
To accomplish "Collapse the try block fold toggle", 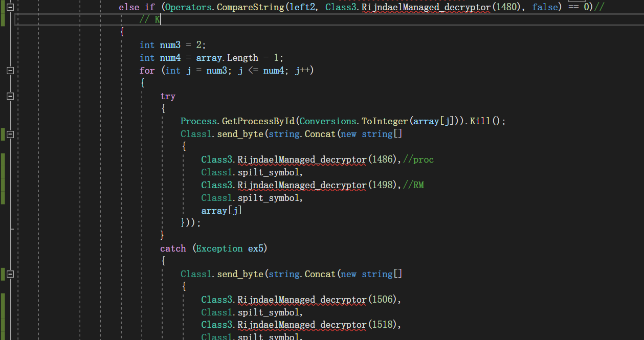I will (x=10, y=96).
